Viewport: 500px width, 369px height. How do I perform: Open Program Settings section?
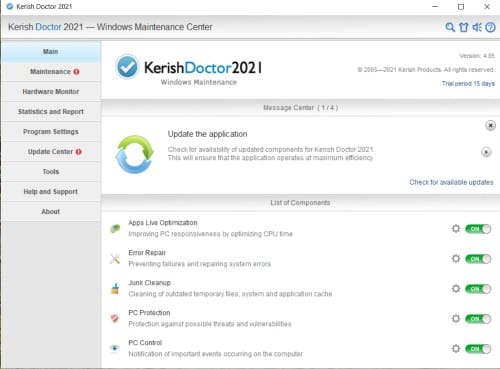pyautogui.click(x=51, y=132)
